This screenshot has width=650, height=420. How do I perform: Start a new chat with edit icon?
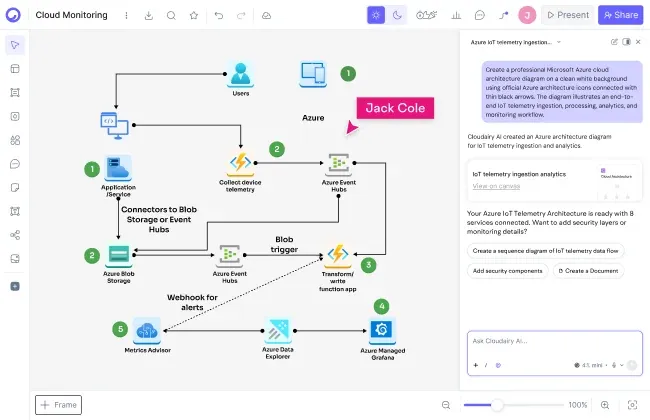click(614, 42)
